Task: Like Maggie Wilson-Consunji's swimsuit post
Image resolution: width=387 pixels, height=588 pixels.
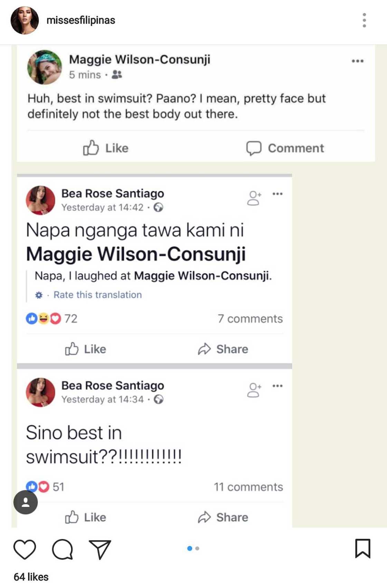Action: [106, 148]
